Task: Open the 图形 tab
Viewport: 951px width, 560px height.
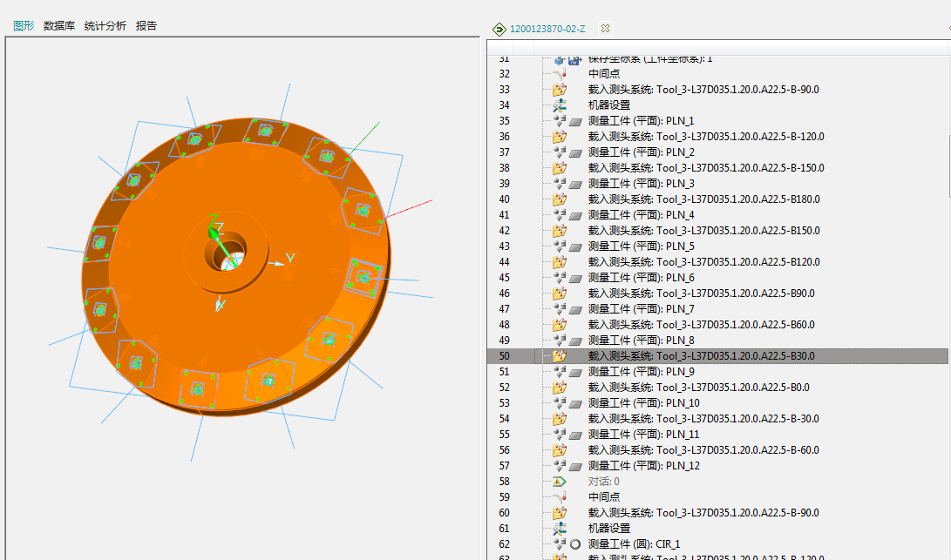Action: pos(24,25)
